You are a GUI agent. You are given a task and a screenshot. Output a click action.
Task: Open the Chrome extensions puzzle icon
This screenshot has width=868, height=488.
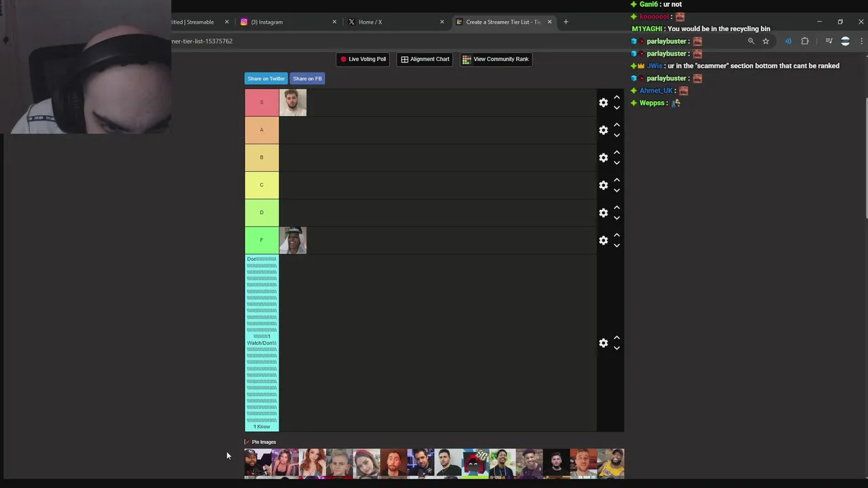pos(805,41)
